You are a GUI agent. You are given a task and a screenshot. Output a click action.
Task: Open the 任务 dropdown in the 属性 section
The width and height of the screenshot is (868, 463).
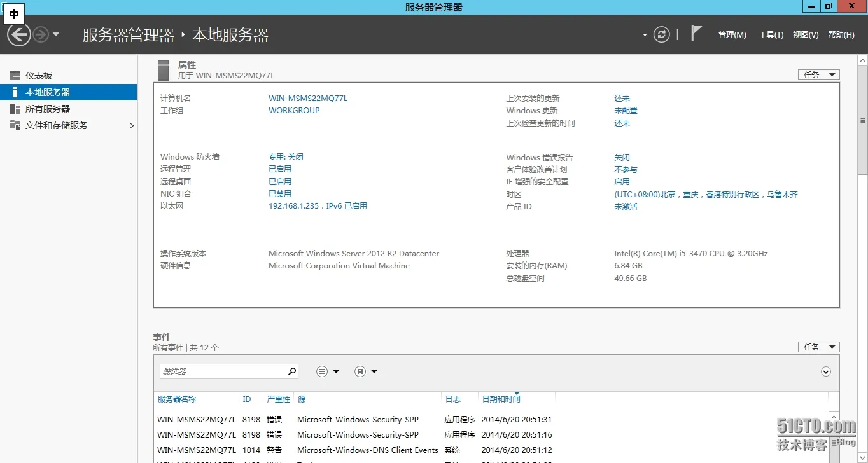point(819,75)
